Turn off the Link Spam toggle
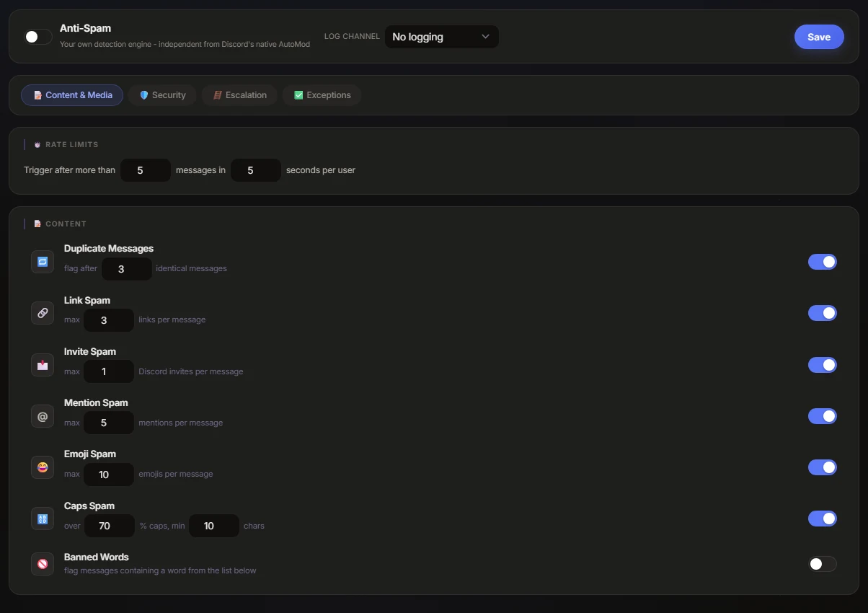 [823, 313]
